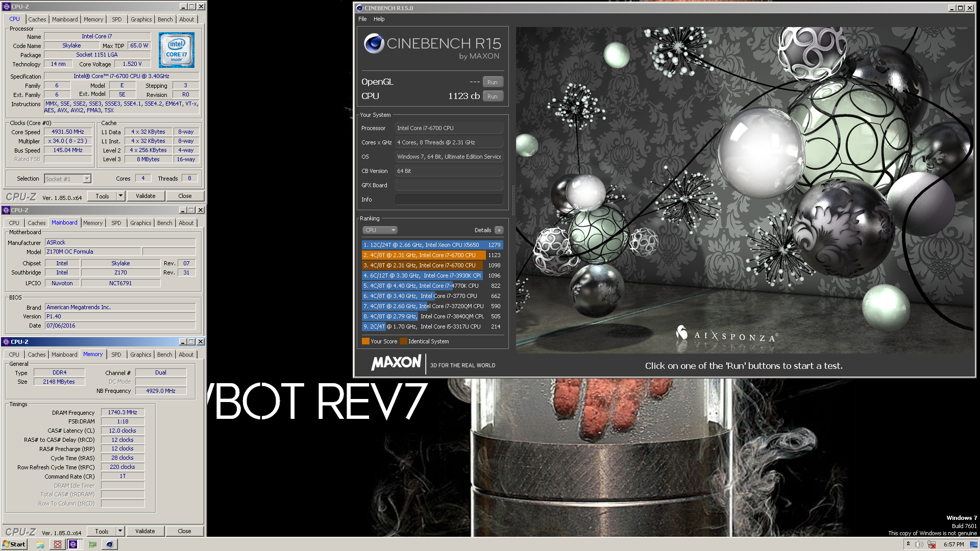Click the MAXON logo at the bottom

[x=396, y=363]
